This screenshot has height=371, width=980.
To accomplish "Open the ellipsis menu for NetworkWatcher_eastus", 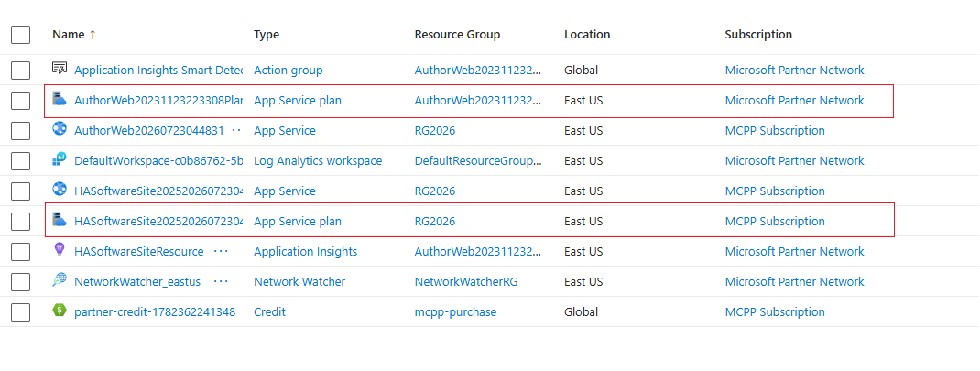I will click(221, 281).
